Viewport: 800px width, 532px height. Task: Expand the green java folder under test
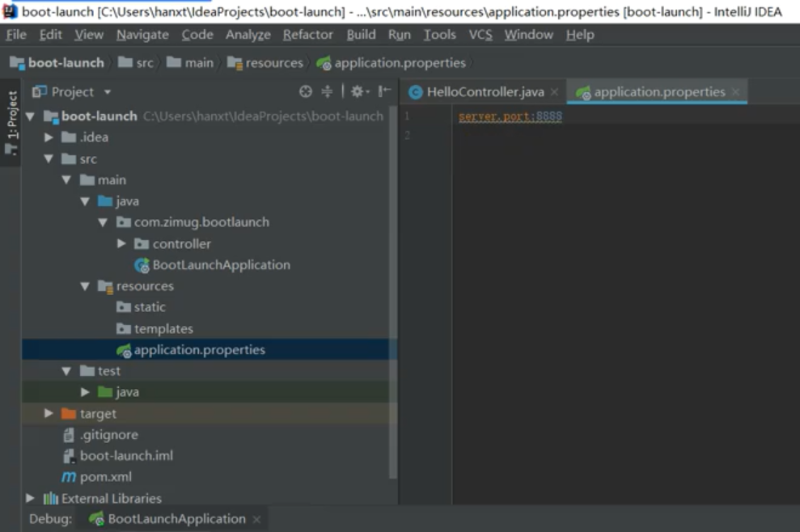tap(85, 392)
